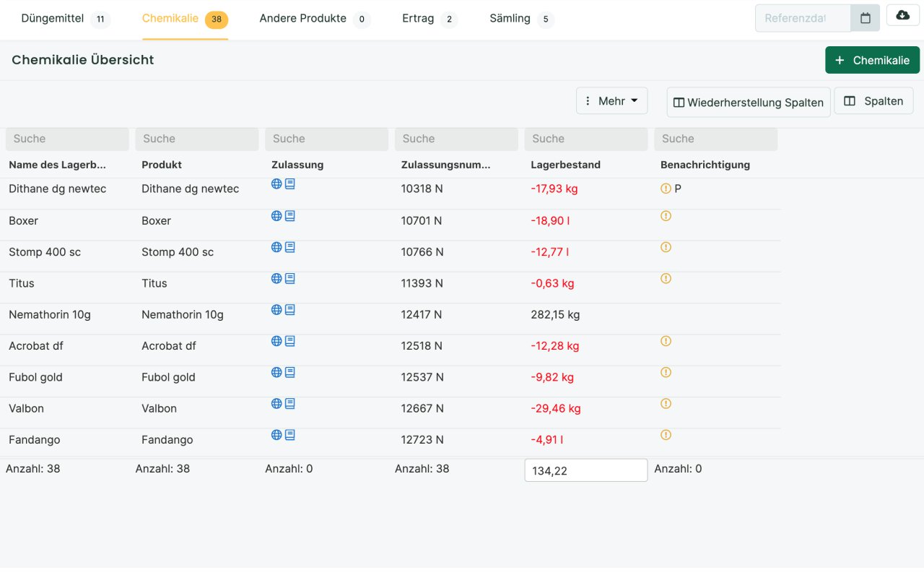Sort by Name des Lagerbestands column header
The width and height of the screenshot is (924, 578).
(57, 165)
